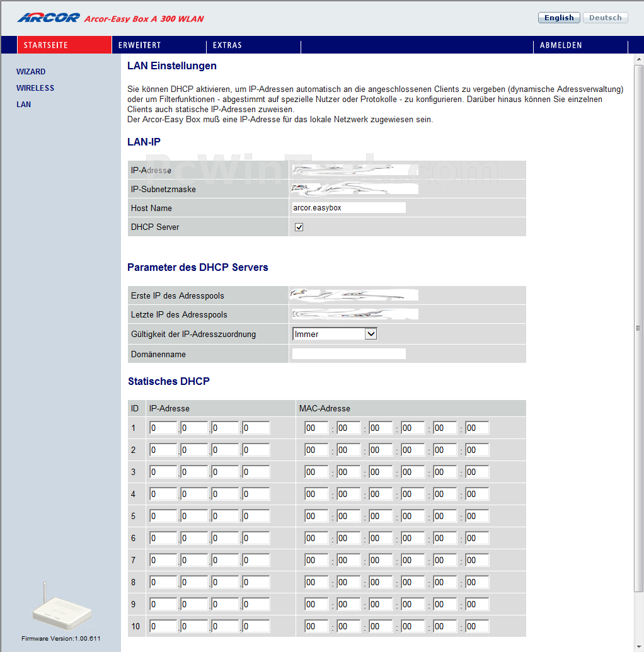The image size is (644, 652).
Task: Click the scrollbar down arrow
Action: tap(638, 648)
